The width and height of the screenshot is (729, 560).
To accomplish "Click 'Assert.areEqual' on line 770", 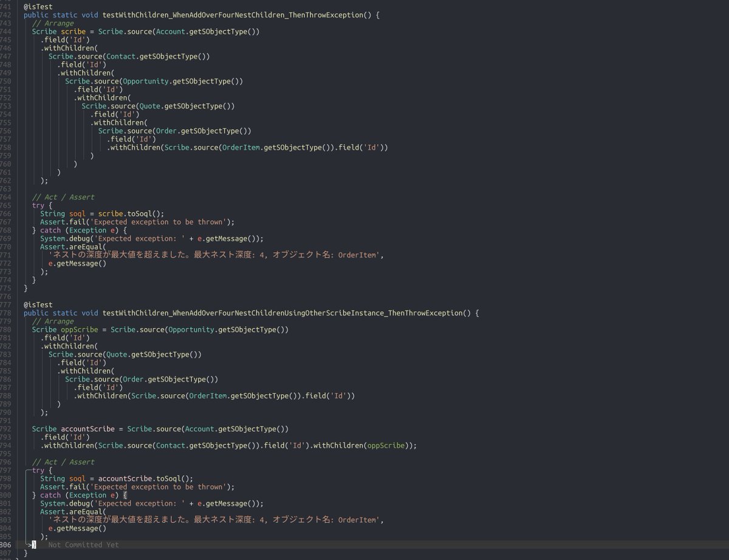I will (71, 247).
